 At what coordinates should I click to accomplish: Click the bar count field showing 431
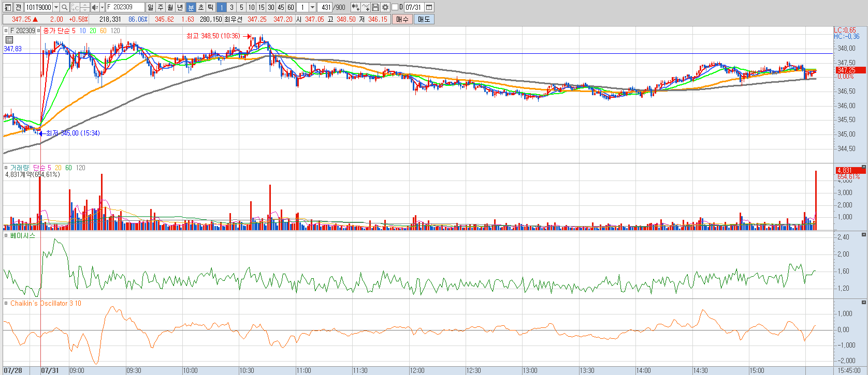coord(325,7)
